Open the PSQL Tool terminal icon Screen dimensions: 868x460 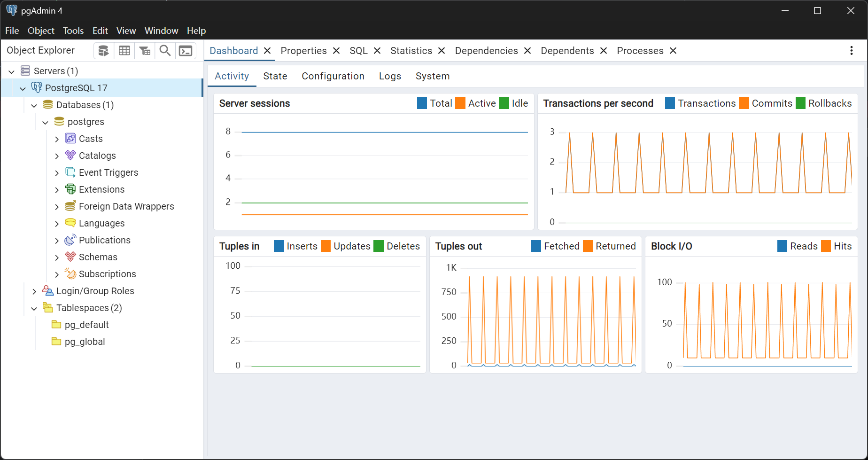click(x=186, y=51)
